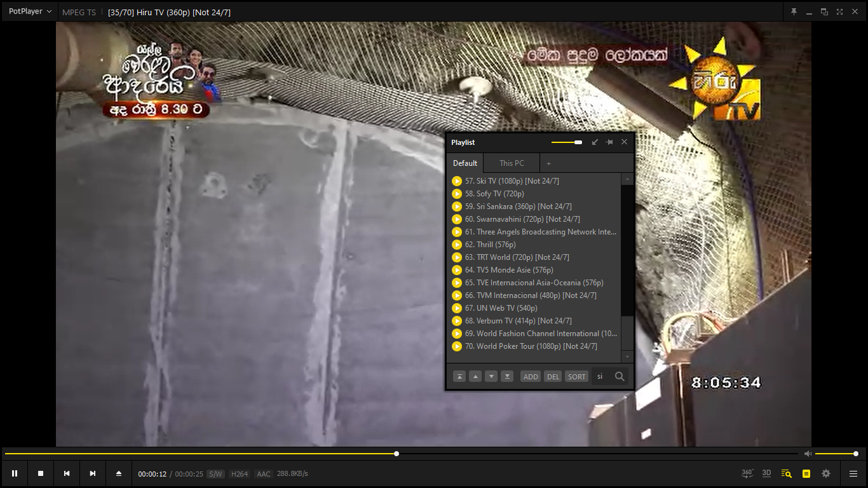Image resolution: width=868 pixels, height=488 pixels.
Task: Move selected item to bottom of playlist
Action: (x=507, y=376)
